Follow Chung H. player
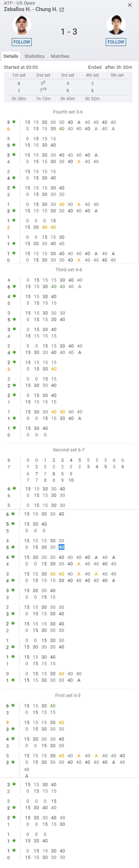Image resolution: width=139 pixels, height=868 pixels. (116, 42)
